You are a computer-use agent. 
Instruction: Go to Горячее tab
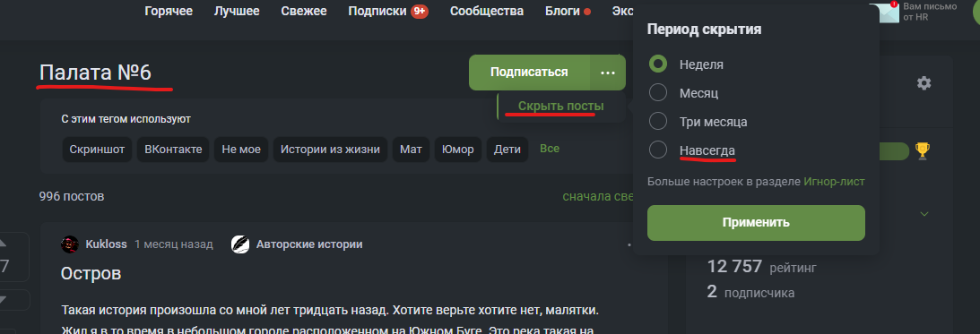point(169,12)
